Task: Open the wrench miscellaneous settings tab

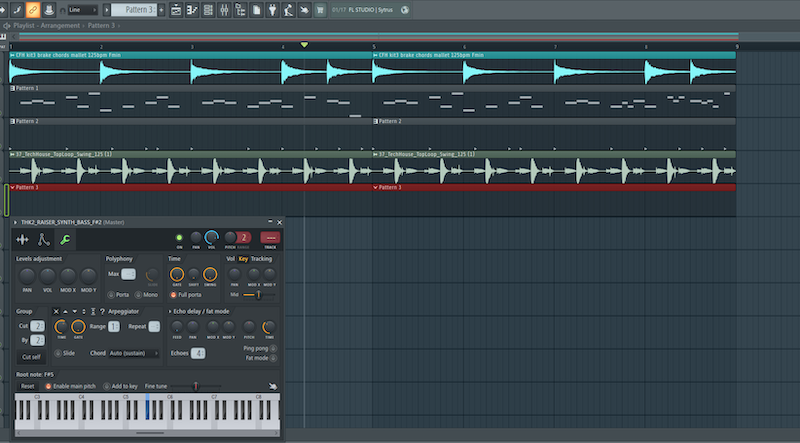Action: [x=65, y=240]
